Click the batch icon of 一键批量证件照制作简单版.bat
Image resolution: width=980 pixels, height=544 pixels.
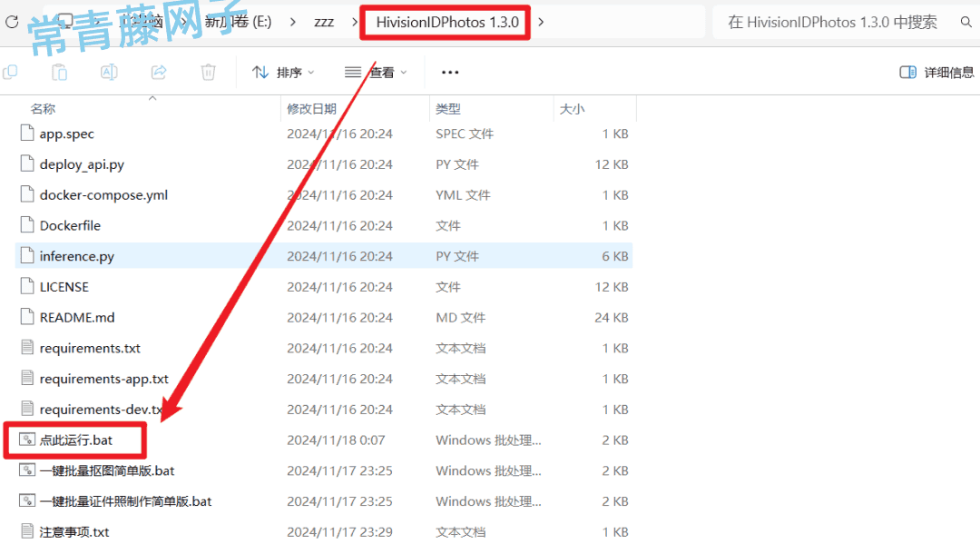27,500
